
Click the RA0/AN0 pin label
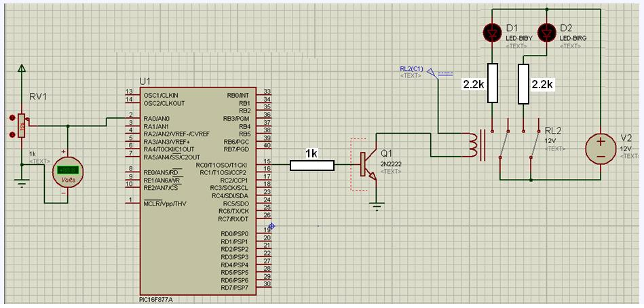coord(155,118)
